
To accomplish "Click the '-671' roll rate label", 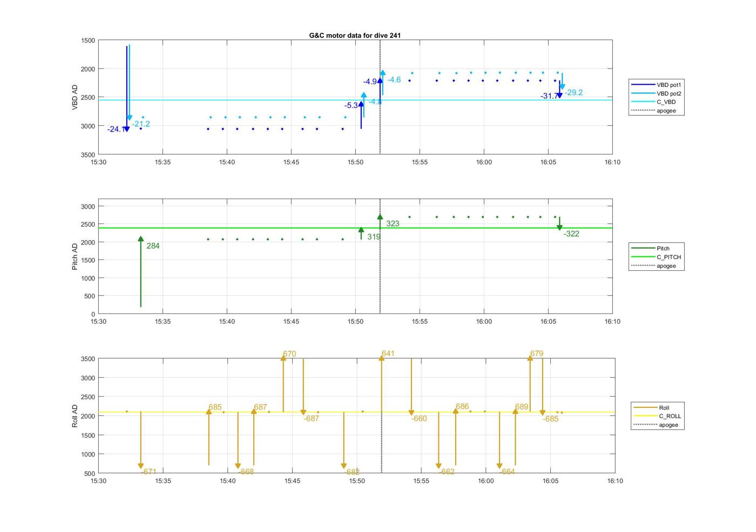I will [148, 472].
